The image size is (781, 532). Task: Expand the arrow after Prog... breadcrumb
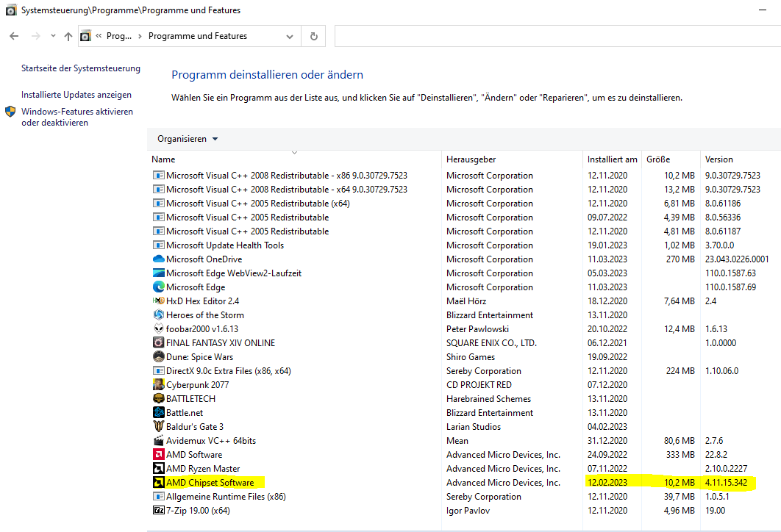click(140, 36)
